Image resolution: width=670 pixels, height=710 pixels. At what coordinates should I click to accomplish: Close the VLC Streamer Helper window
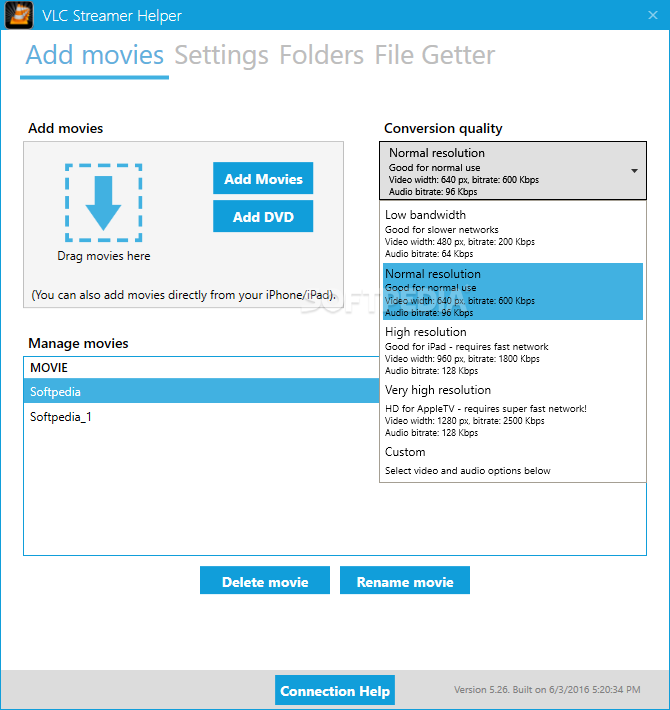point(652,15)
